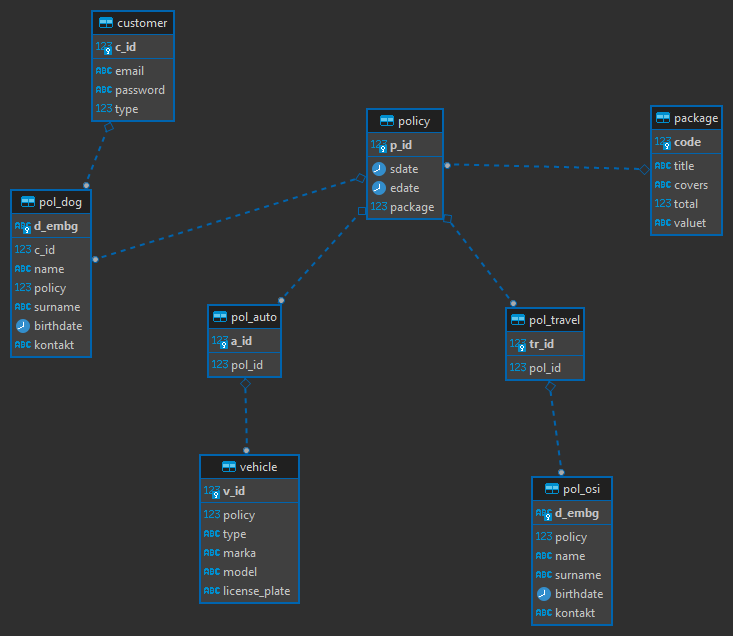Select the kontakt column in pol_osi
Image resolution: width=733 pixels, height=636 pixels.
pyautogui.click(x=575, y=613)
